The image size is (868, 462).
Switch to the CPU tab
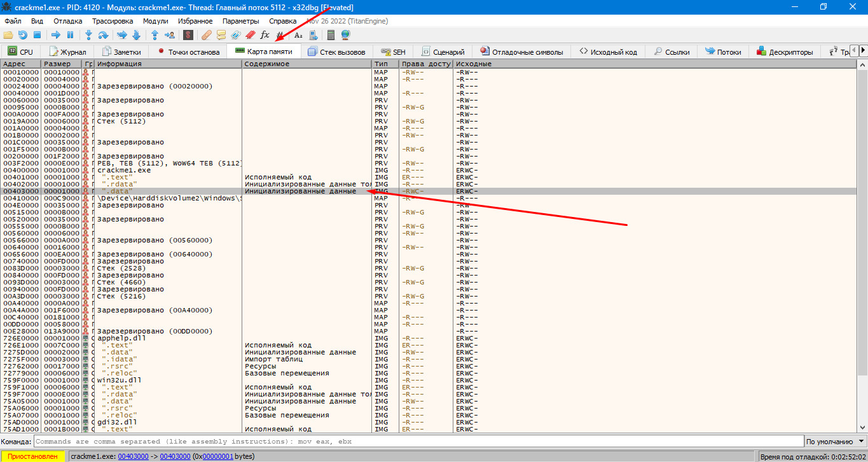tap(20, 52)
